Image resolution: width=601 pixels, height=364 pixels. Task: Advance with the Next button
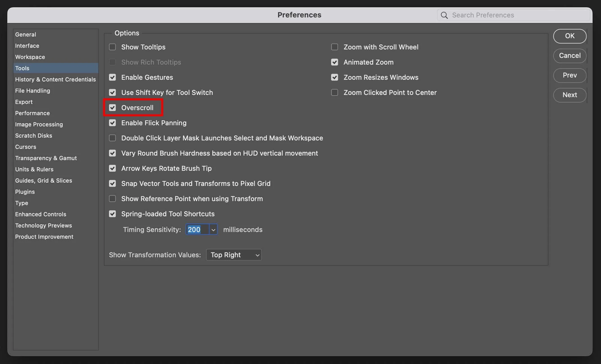click(x=570, y=95)
